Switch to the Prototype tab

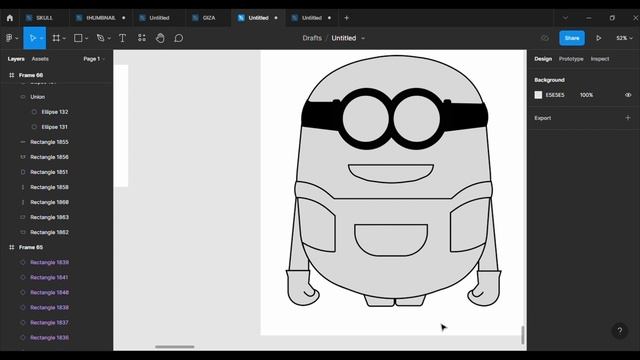click(571, 59)
